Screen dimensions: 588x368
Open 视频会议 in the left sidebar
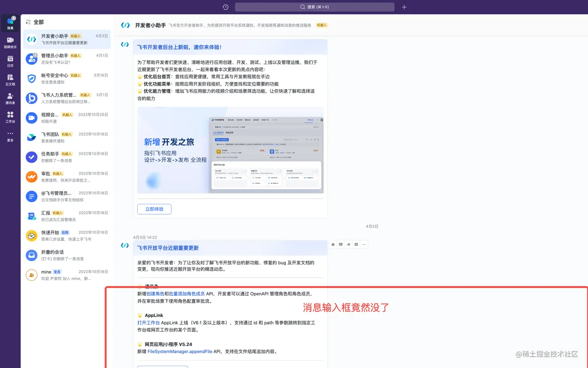[10, 42]
